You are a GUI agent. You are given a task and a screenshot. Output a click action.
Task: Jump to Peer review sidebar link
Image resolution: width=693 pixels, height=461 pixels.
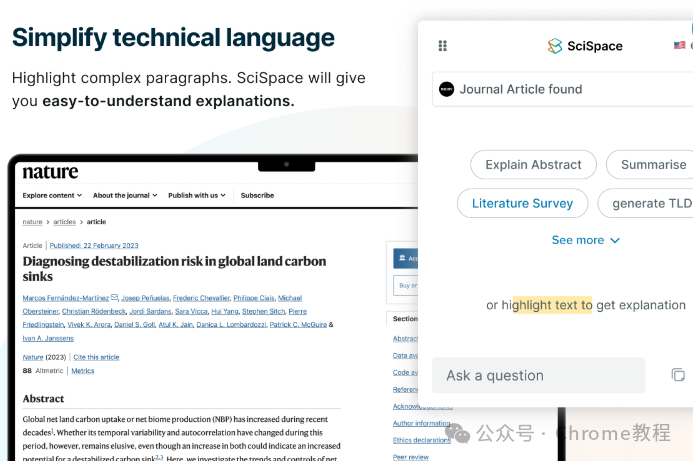411,457
